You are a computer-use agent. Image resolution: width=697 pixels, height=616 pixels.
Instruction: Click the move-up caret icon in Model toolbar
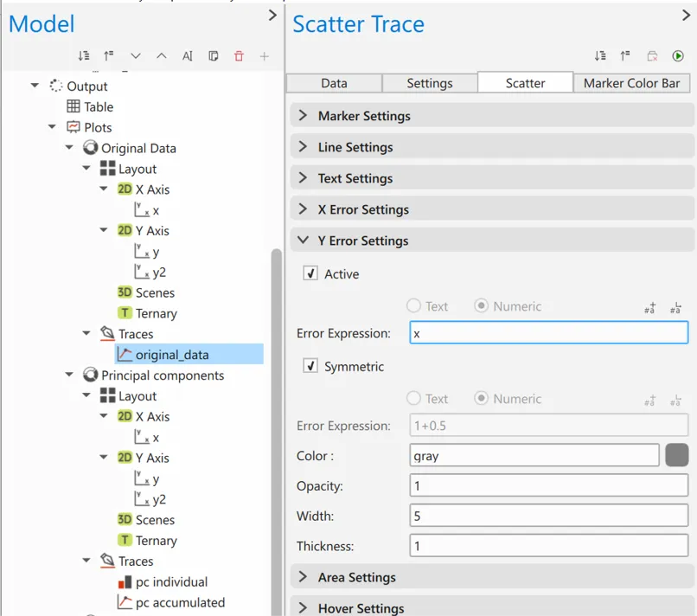[162, 56]
